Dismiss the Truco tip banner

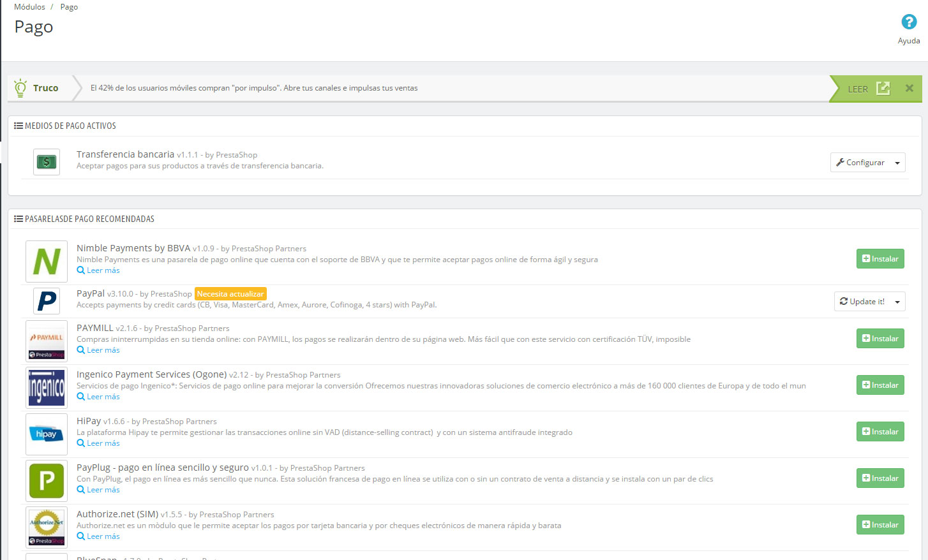pos(909,88)
